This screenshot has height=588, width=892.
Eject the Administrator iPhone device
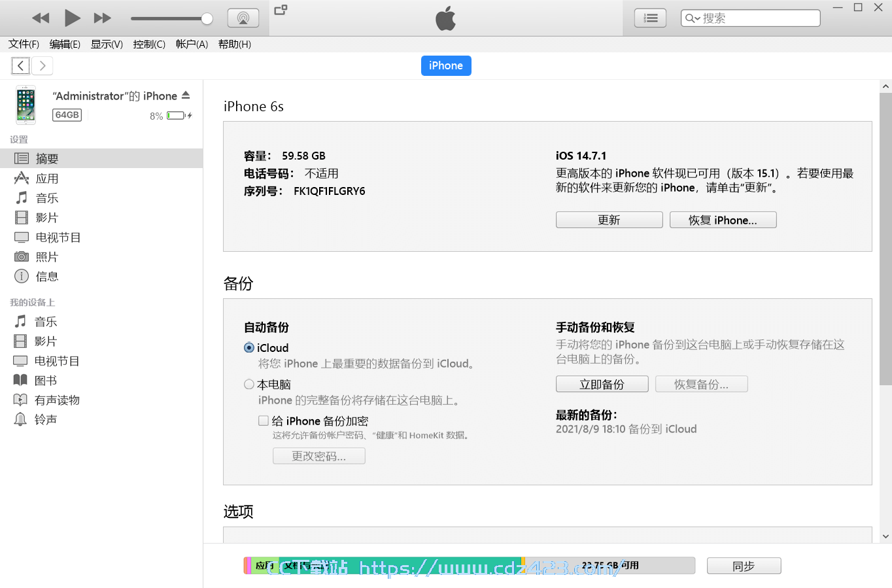[186, 95]
